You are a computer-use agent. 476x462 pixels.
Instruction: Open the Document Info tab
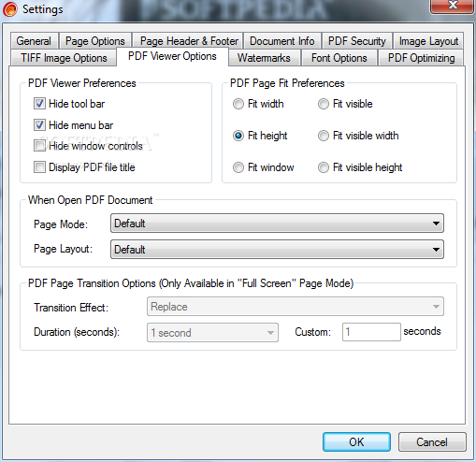[x=282, y=41]
